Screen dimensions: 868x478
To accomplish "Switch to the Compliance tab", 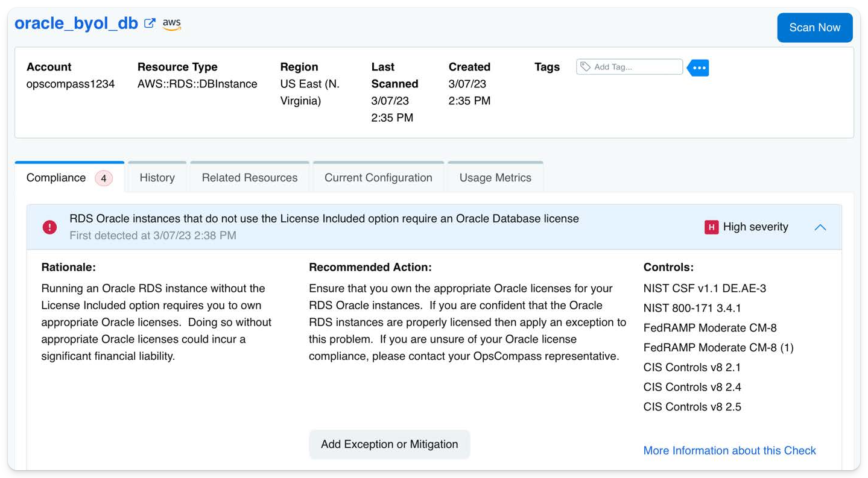I will click(x=56, y=178).
